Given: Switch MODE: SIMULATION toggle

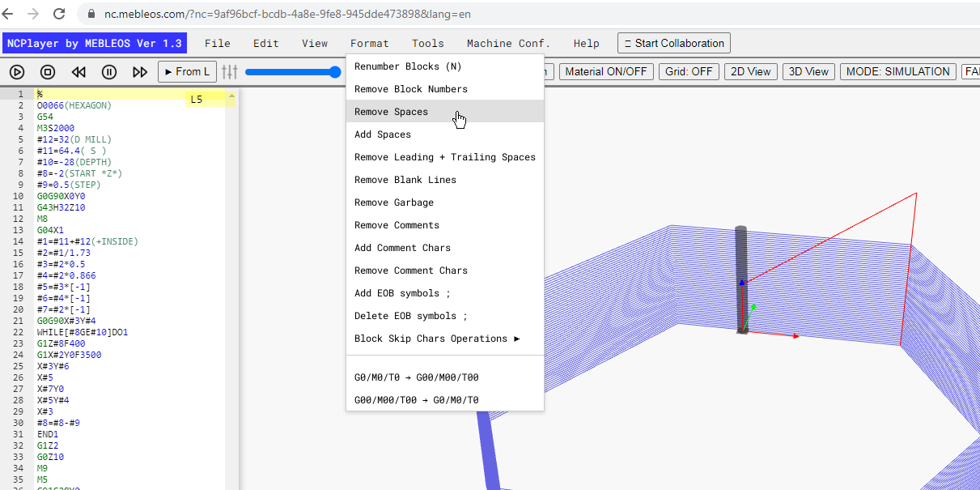Looking at the screenshot, I should (x=898, y=71).
